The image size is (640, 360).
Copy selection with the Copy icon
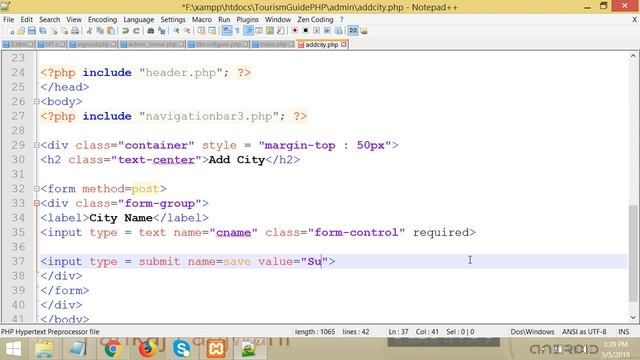[x=100, y=31]
